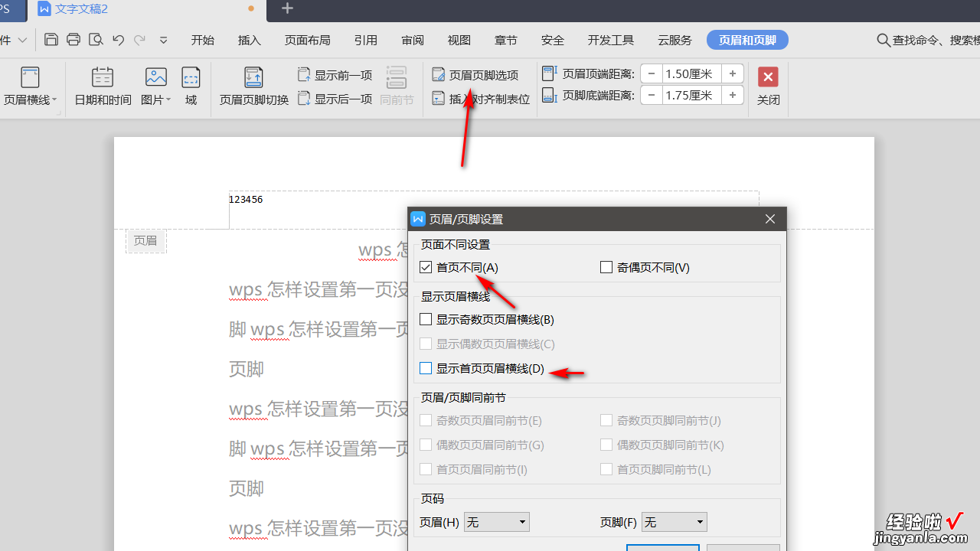This screenshot has height=551, width=980.
Task: Check 显示奇数页页眉横线(B)
Action: pos(426,319)
